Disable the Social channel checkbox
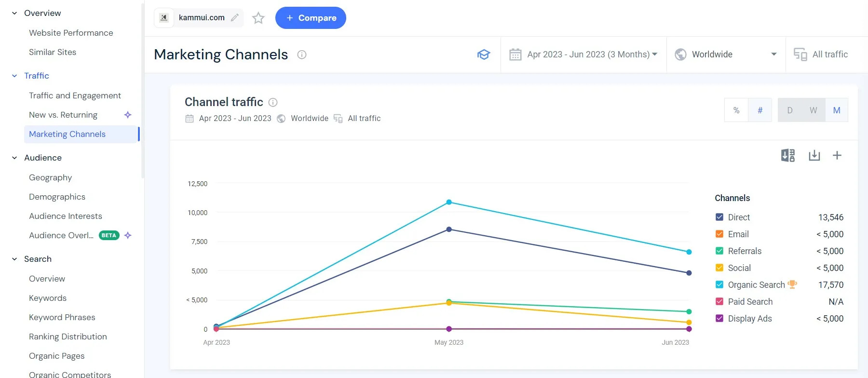868x378 pixels. pyautogui.click(x=719, y=268)
